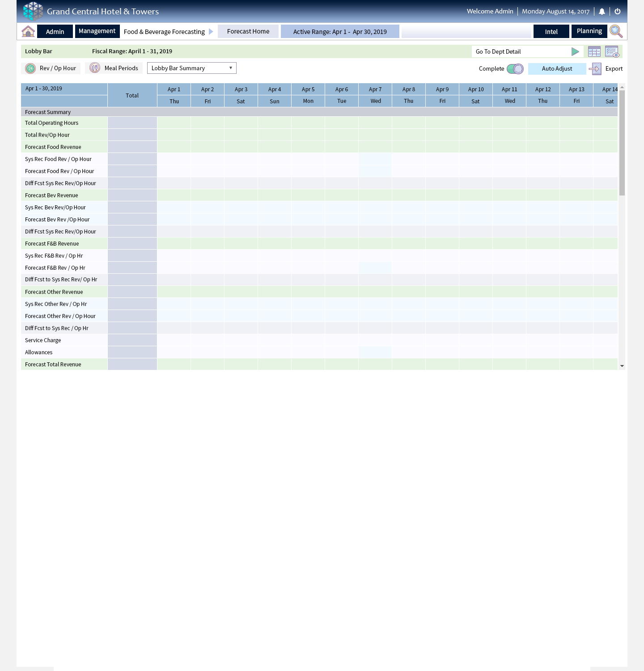Select the Rev / Op Hour icon
The height and width of the screenshot is (671, 644).
30,68
